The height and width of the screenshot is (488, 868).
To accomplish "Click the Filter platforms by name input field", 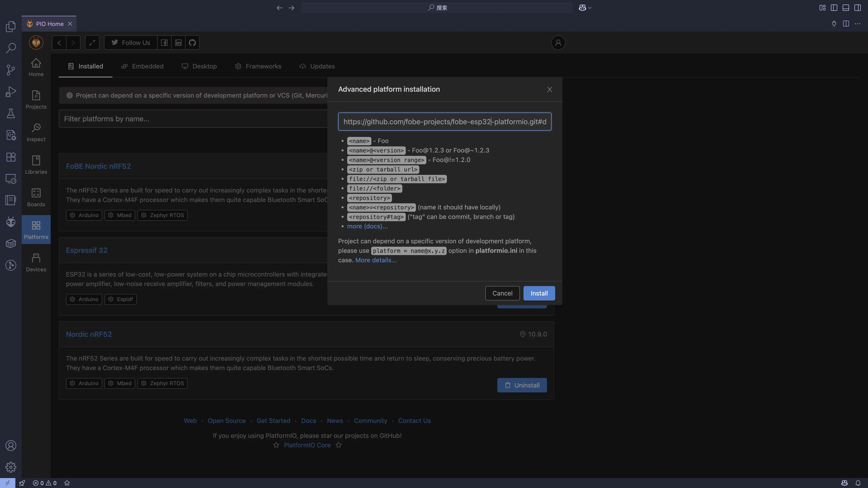I will (168, 119).
